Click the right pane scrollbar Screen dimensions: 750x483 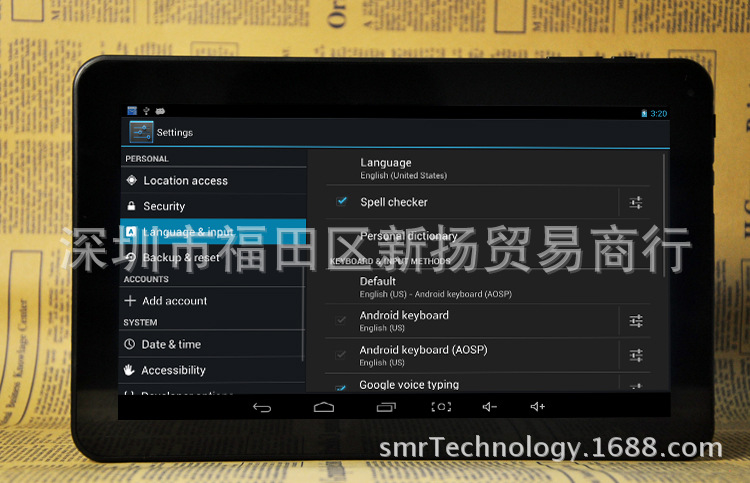point(664,215)
